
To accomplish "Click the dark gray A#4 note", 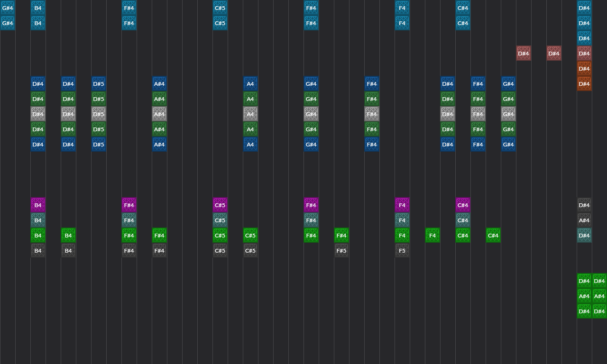I will click(x=584, y=220).
